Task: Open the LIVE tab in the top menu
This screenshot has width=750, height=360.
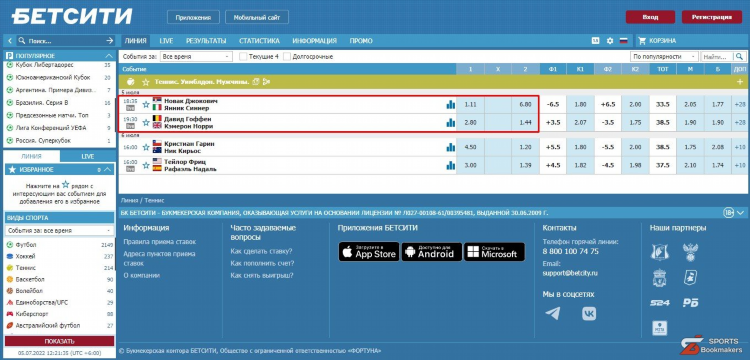Action: tap(166, 41)
